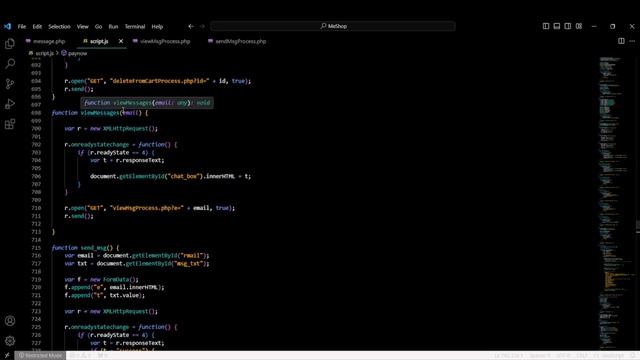Open the Source Control view
The width and height of the screenshot is (640, 360).
coord(10,84)
